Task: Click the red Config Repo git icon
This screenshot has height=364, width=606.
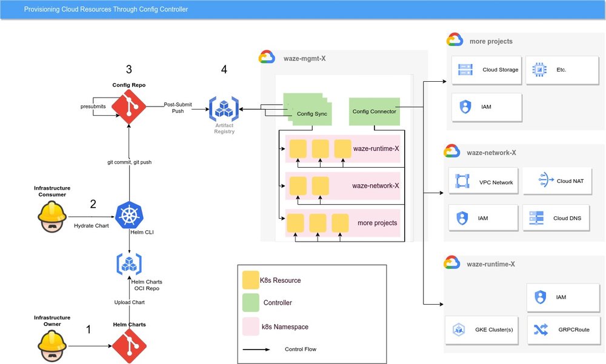Action: point(128,106)
